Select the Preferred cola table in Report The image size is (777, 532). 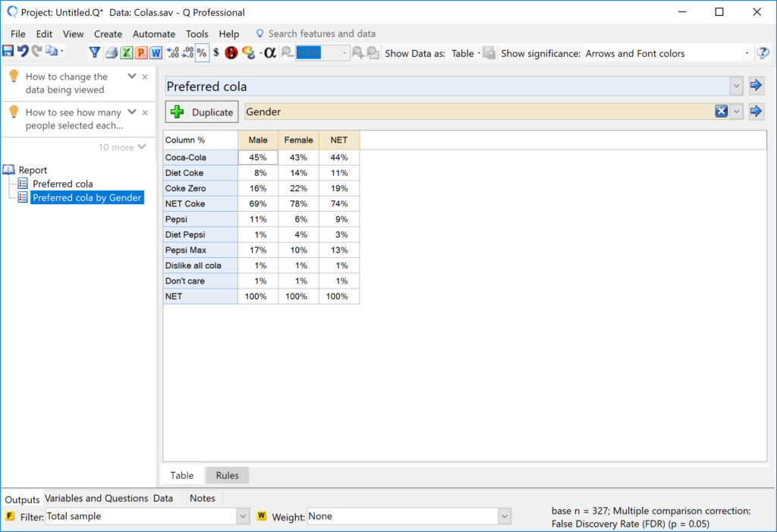pos(63,184)
